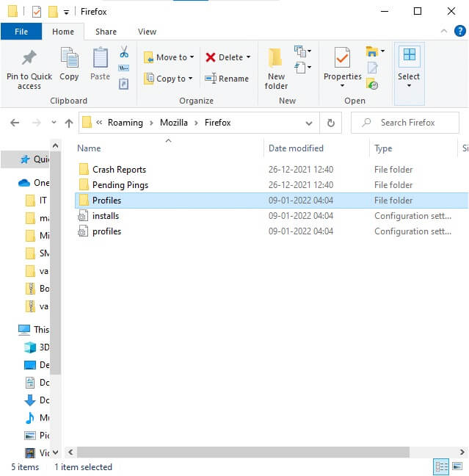Go up one folder level
This screenshot has width=469, height=476.
pyautogui.click(x=69, y=123)
